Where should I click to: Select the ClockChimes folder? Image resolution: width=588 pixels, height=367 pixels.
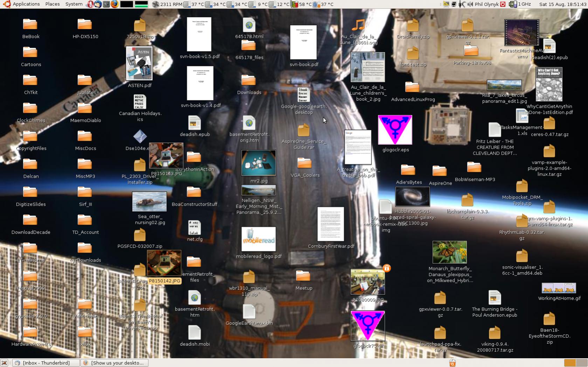[30, 112]
